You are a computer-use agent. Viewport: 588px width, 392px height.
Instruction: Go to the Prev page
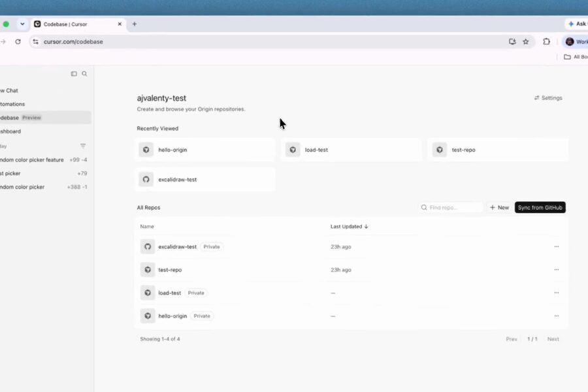[x=512, y=339]
